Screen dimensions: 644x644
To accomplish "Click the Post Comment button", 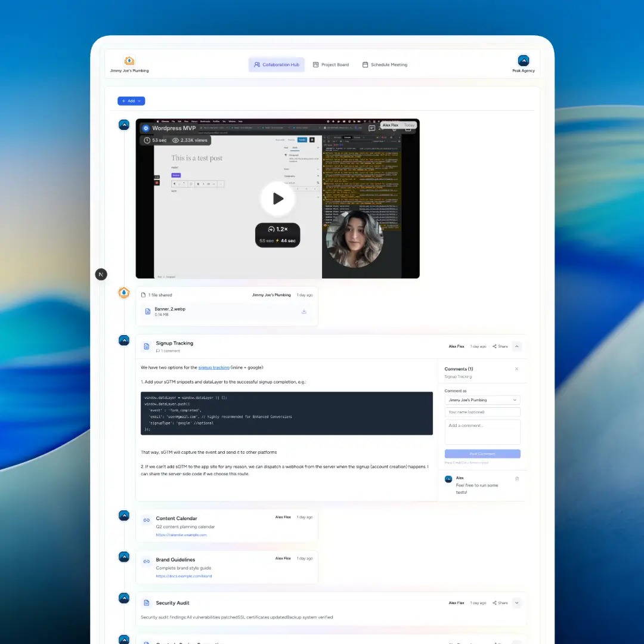I will 482,454.
